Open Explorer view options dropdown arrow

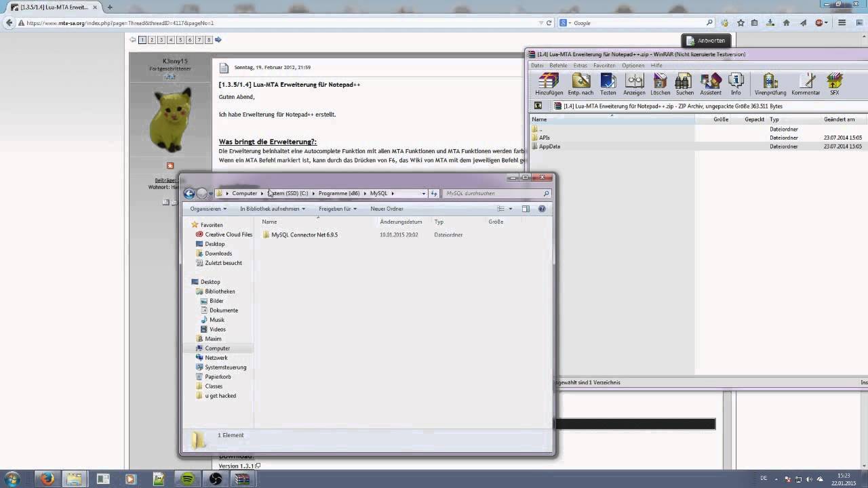(x=510, y=209)
